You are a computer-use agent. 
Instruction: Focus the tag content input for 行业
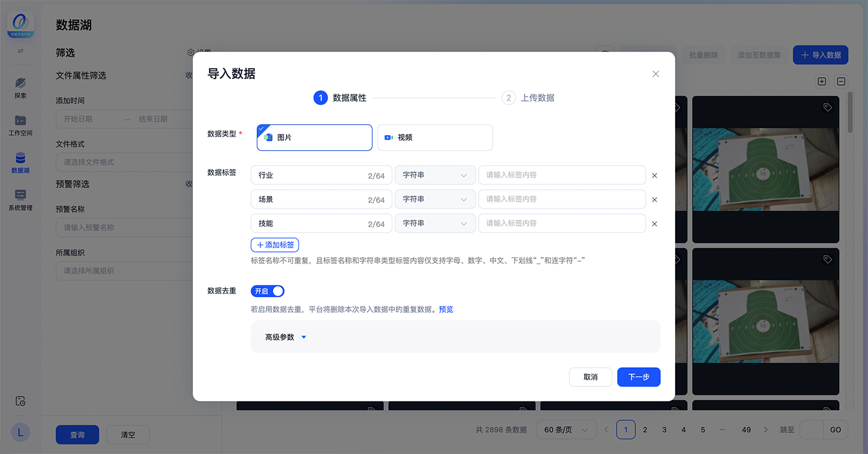pyautogui.click(x=562, y=175)
